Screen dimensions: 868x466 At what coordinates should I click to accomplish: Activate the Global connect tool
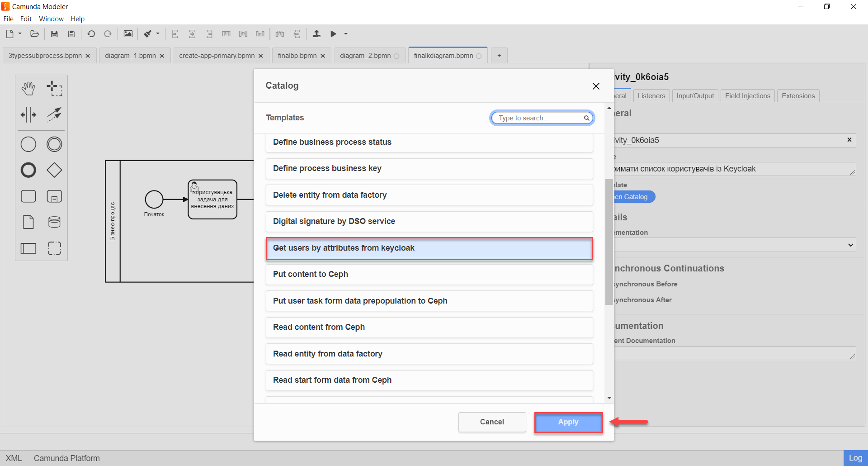click(54, 114)
